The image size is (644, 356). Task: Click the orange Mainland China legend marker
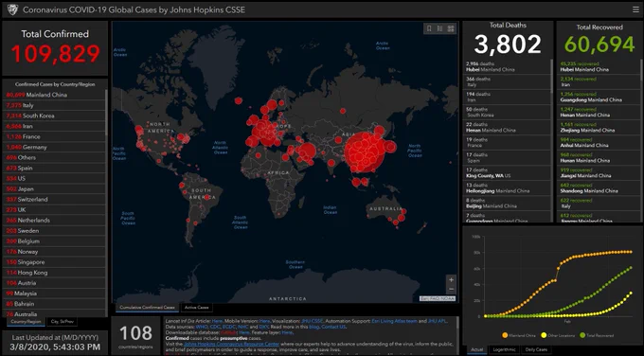pos(505,335)
